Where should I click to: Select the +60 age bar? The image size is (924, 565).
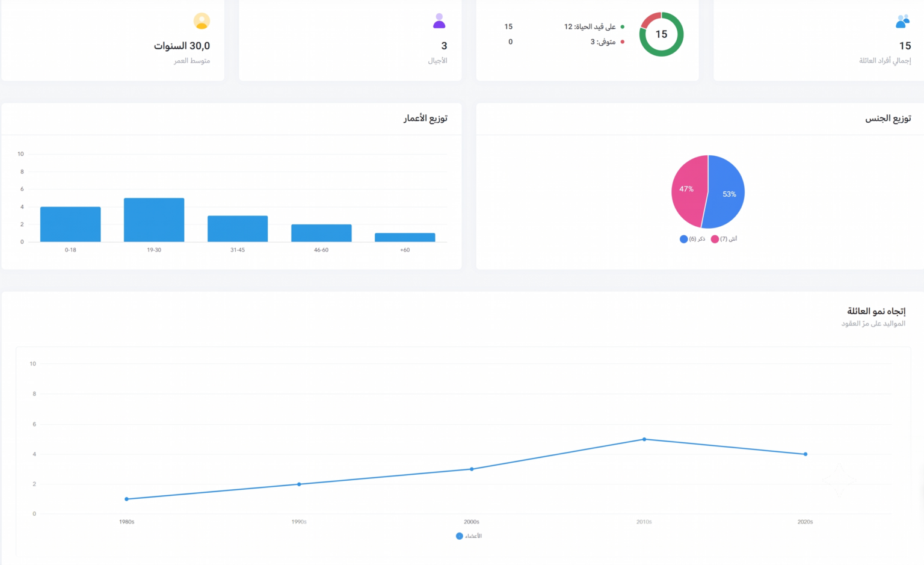(x=405, y=238)
